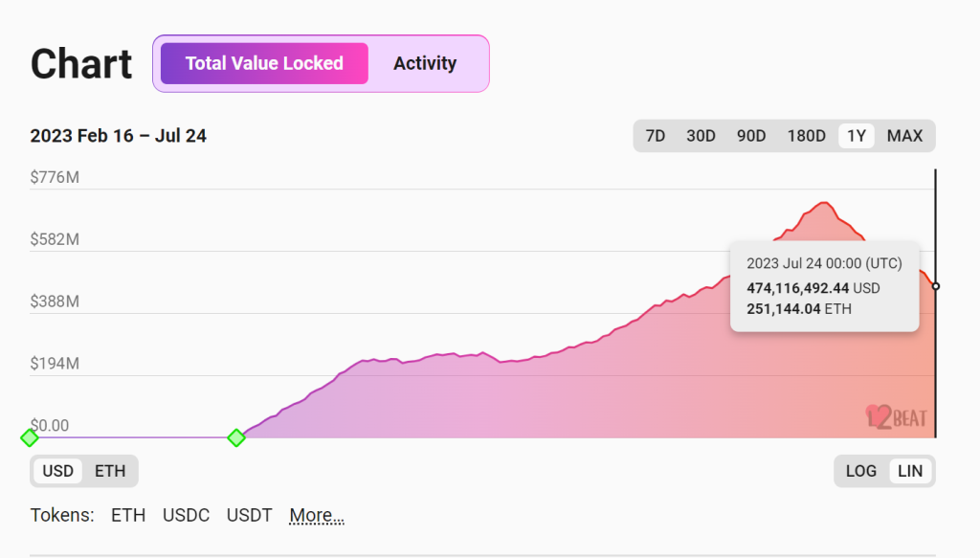Set chart range to 7D
980x558 pixels.
[656, 136]
